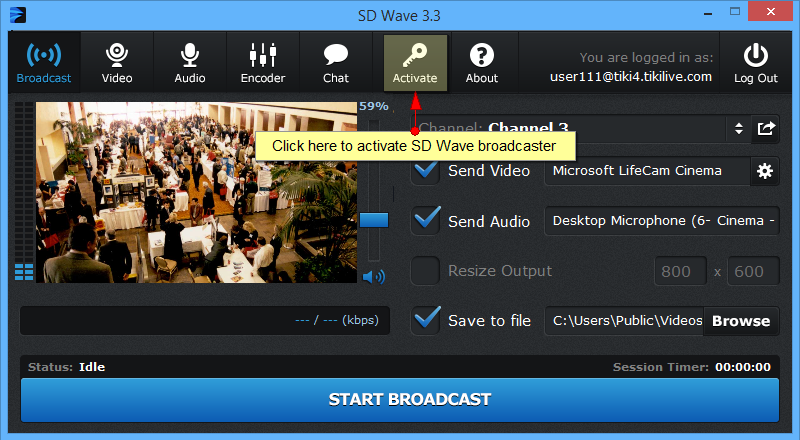Open the About question mark
800x440 pixels.
coord(482,55)
